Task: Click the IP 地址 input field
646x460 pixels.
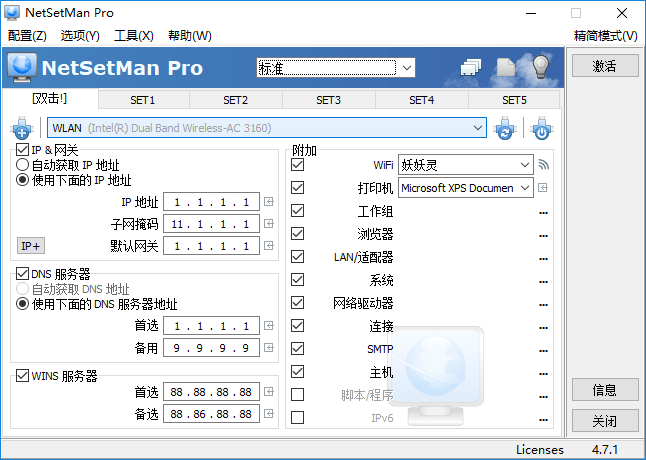Action: [x=211, y=202]
